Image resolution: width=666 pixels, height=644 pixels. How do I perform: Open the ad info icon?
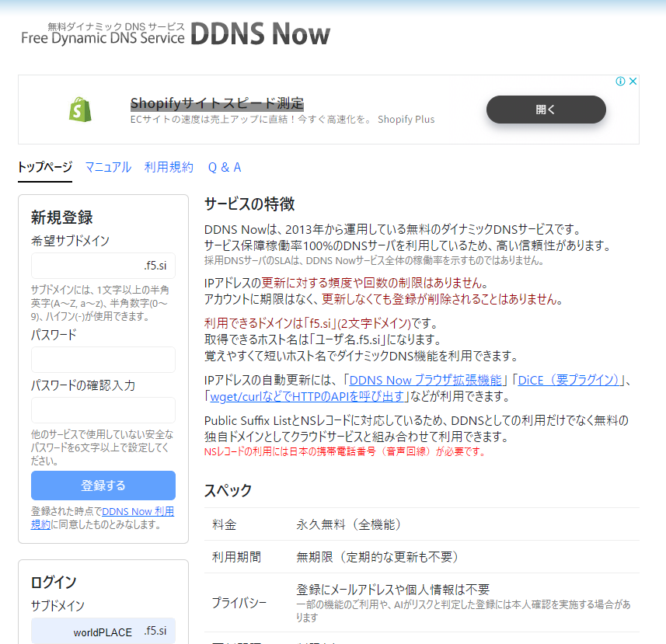point(620,81)
